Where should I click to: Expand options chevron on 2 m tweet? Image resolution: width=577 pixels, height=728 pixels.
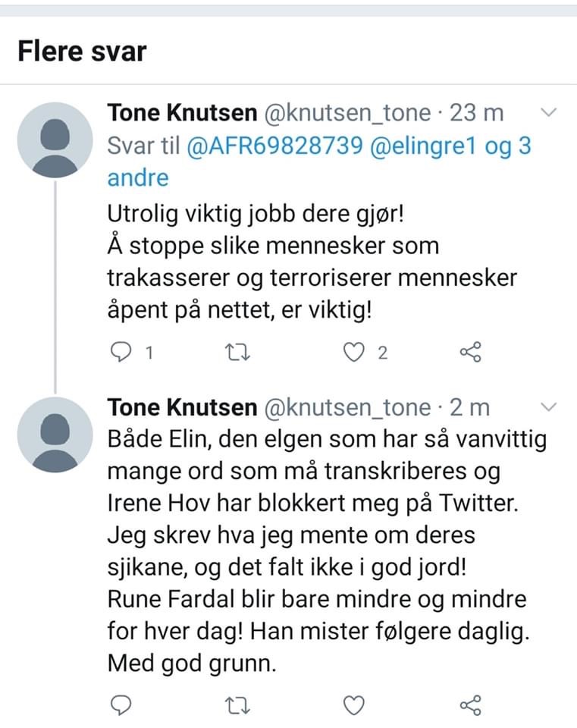click(549, 407)
